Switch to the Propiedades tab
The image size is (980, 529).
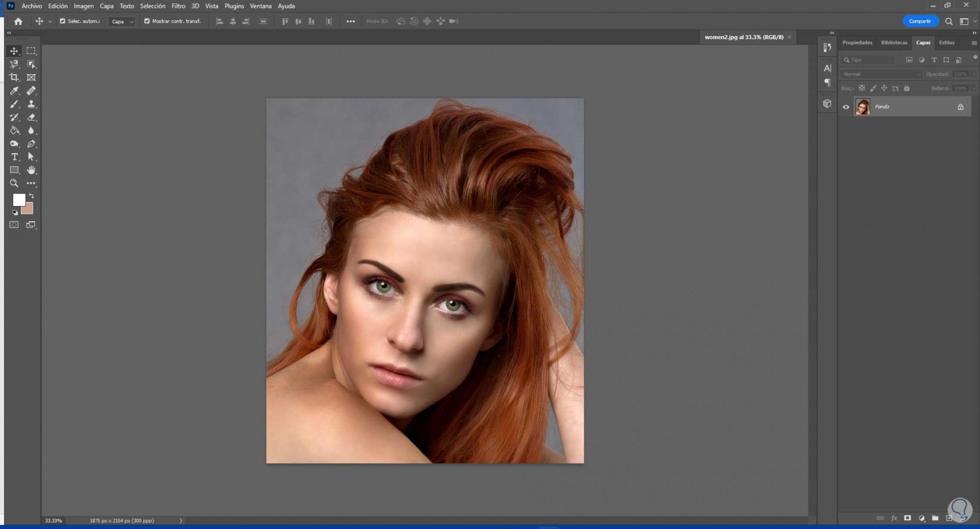tap(857, 43)
